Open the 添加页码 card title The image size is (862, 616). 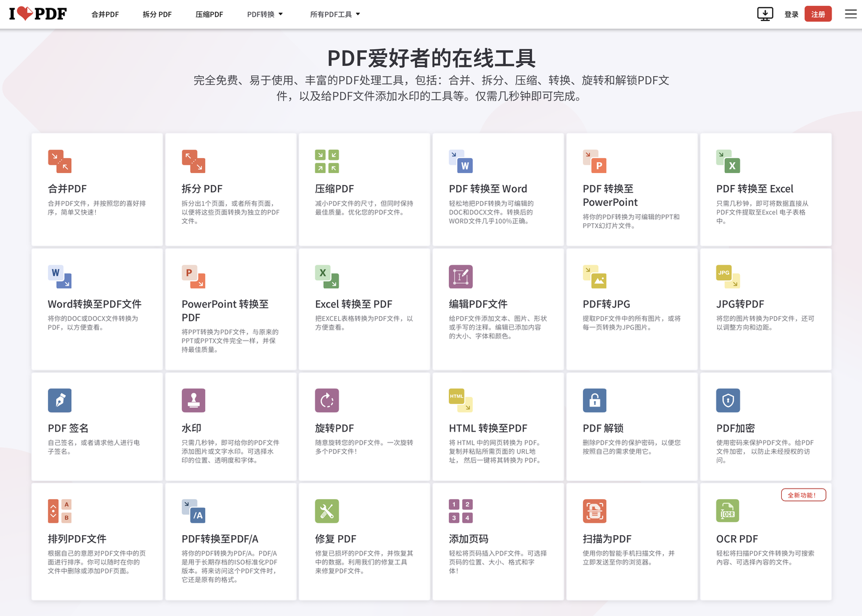pyautogui.click(x=469, y=539)
